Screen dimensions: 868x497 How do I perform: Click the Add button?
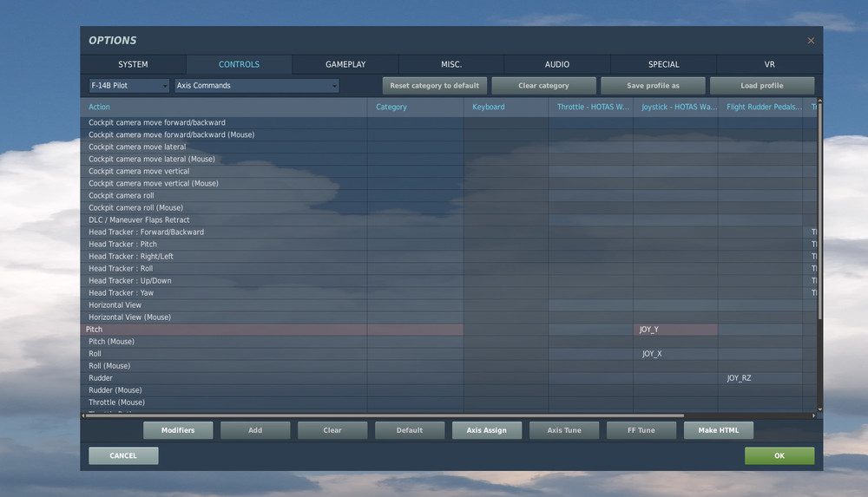(x=255, y=430)
